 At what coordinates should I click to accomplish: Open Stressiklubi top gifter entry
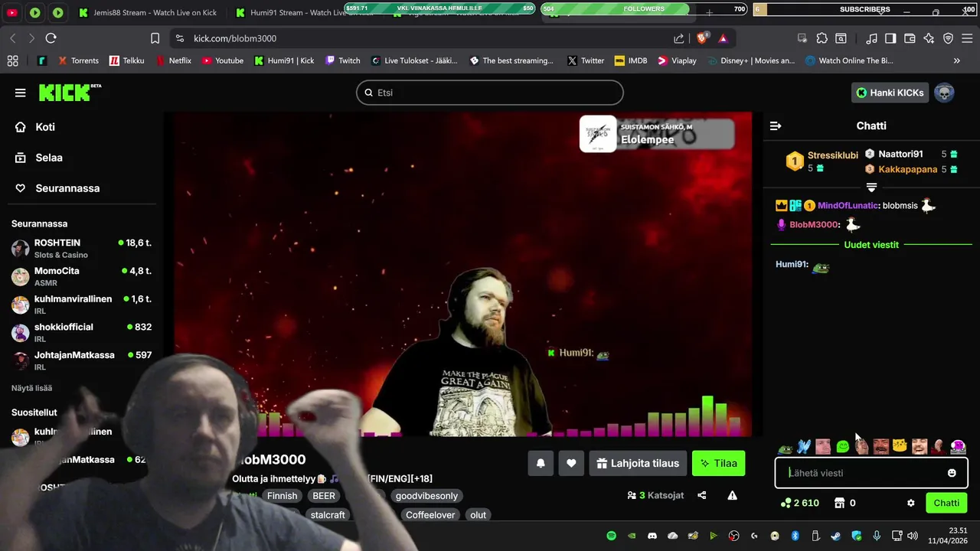822,161
